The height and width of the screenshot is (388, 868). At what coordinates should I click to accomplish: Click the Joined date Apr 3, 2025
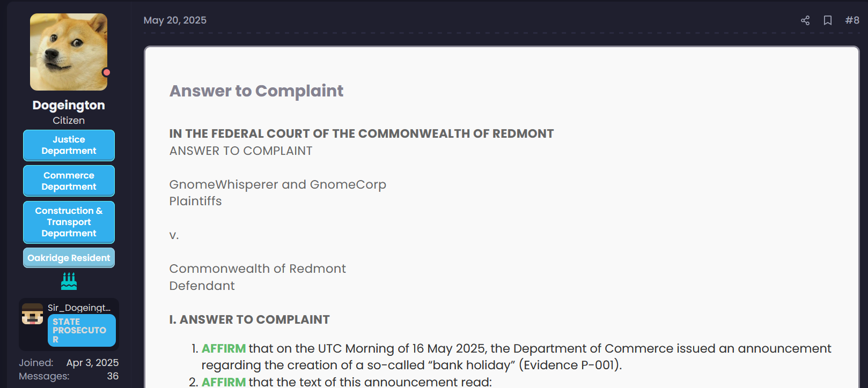[92, 363]
